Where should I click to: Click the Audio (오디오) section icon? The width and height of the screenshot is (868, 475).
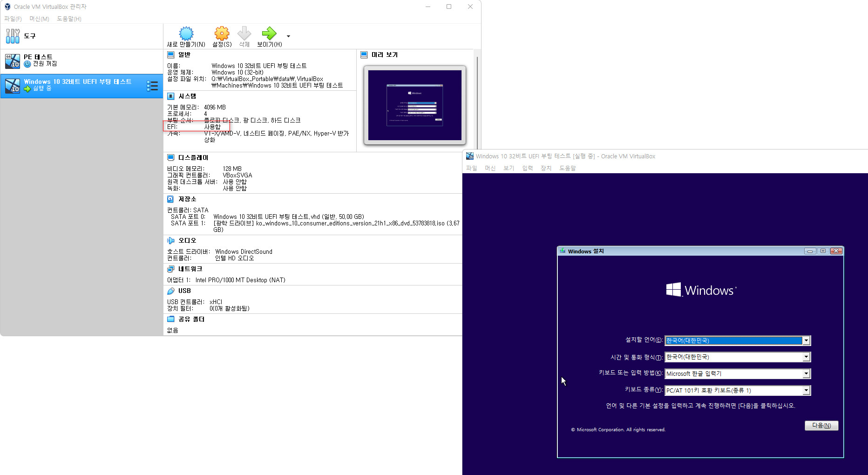[171, 240]
